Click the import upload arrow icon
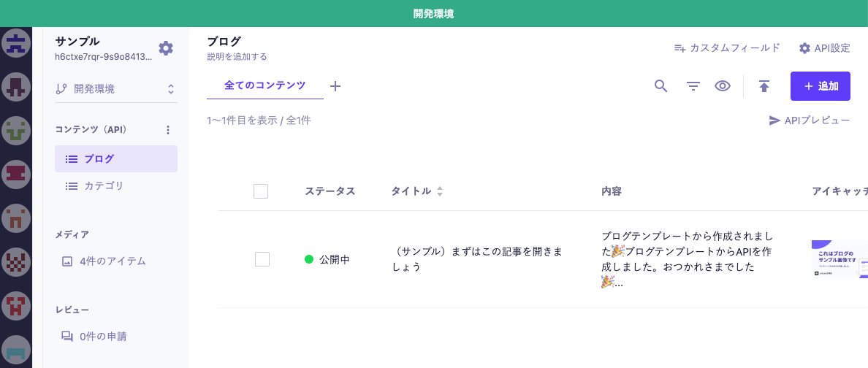Viewport: 868px width, 368px height. pos(764,86)
